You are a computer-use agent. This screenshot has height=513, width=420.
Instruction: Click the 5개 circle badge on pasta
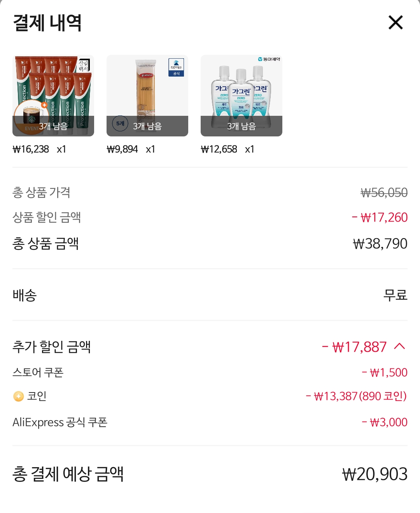pos(120,124)
